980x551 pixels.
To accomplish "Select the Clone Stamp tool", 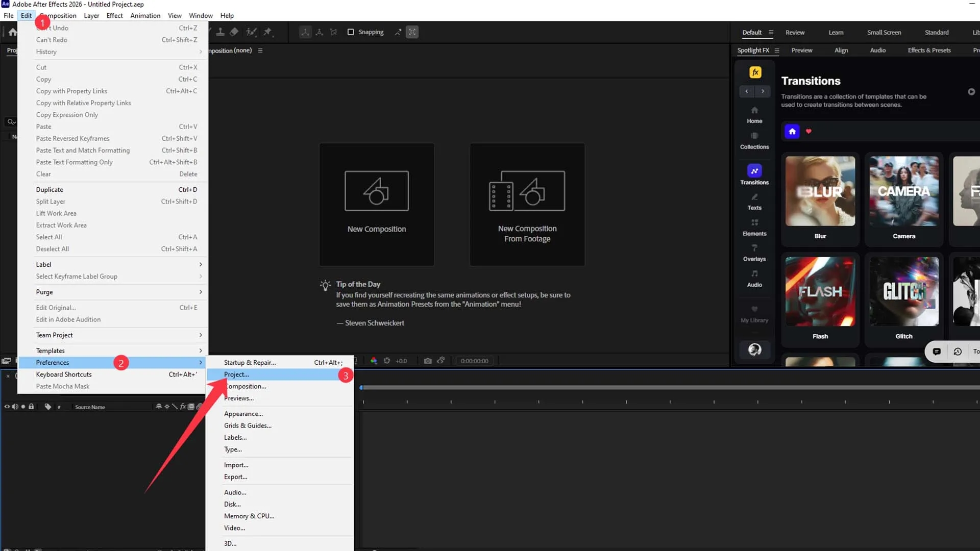I will point(220,32).
